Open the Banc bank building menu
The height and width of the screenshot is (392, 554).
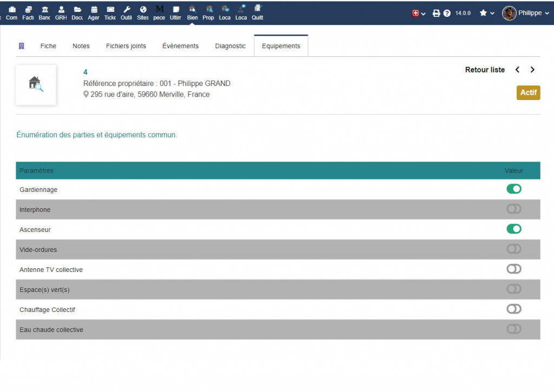44,13
